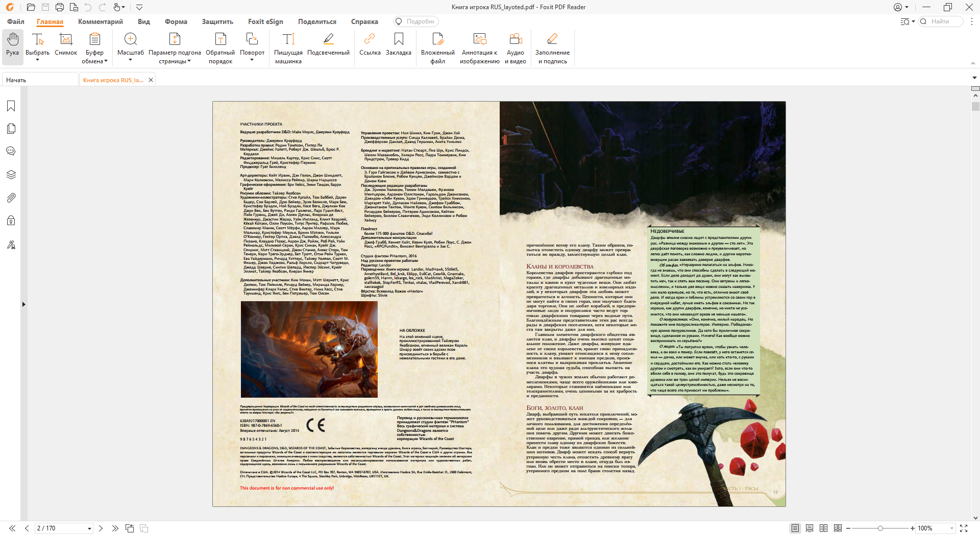
Task: Click the previous view icon in status bar
Action: click(x=130, y=528)
